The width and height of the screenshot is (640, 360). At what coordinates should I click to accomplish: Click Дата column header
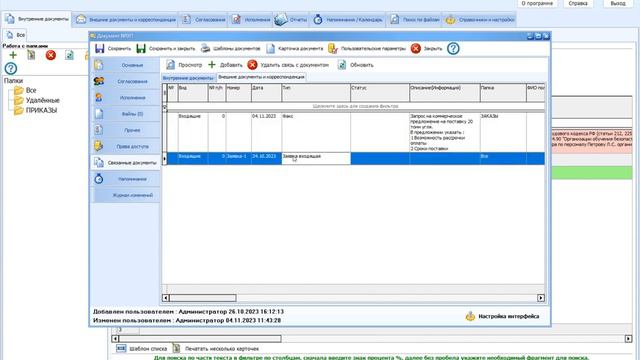click(266, 93)
